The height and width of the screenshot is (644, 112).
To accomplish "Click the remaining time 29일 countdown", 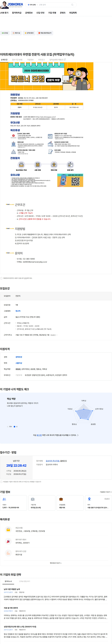I will click(16, 465).
